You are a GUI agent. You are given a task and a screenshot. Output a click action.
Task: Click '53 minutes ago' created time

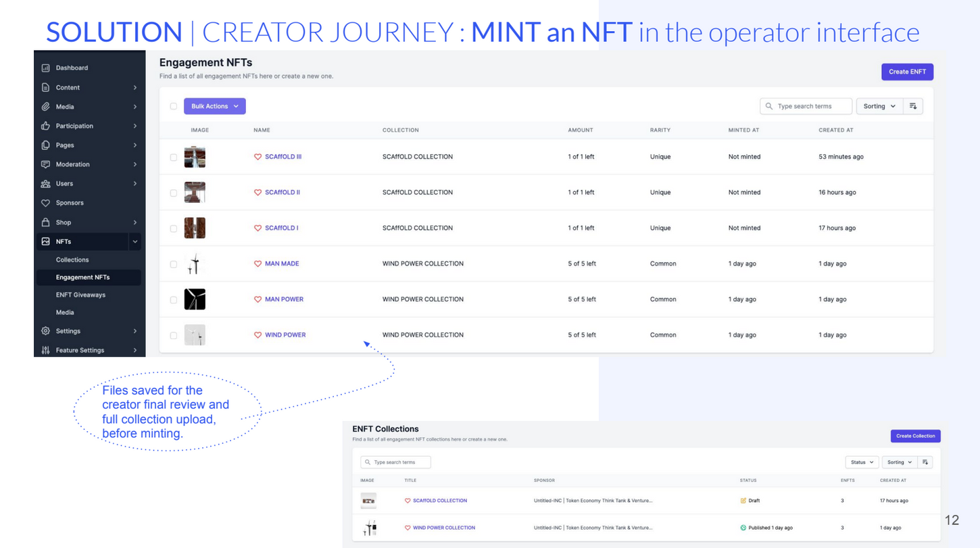pyautogui.click(x=841, y=157)
